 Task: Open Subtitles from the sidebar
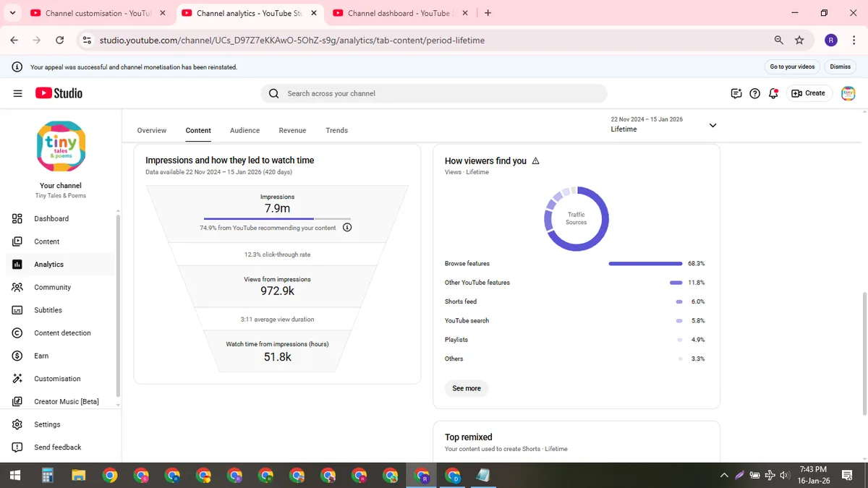(x=59, y=310)
